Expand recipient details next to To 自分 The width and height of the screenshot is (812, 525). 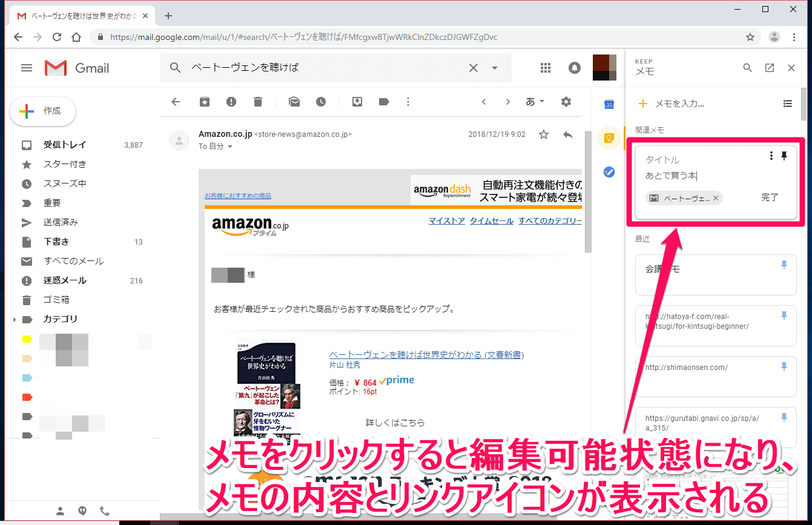(x=230, y=147)
